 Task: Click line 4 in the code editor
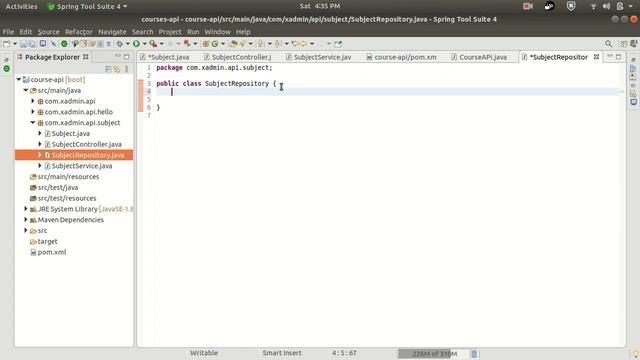coord(387,91)
